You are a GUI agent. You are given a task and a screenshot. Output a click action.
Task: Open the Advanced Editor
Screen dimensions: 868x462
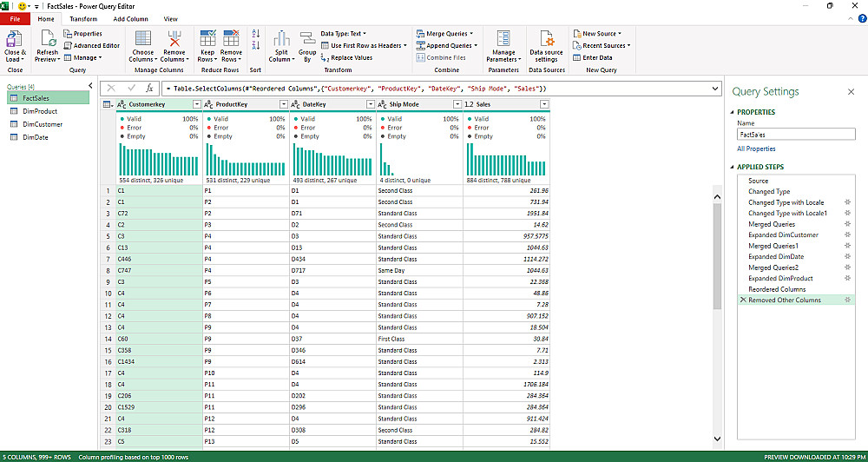pyautogui.click(x=91, y=45)
